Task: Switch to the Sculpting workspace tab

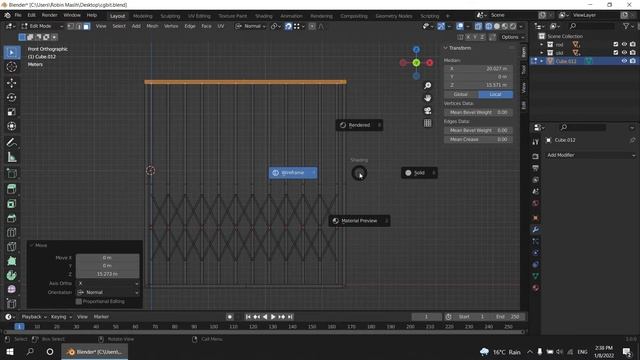Action: click(170, 16)
